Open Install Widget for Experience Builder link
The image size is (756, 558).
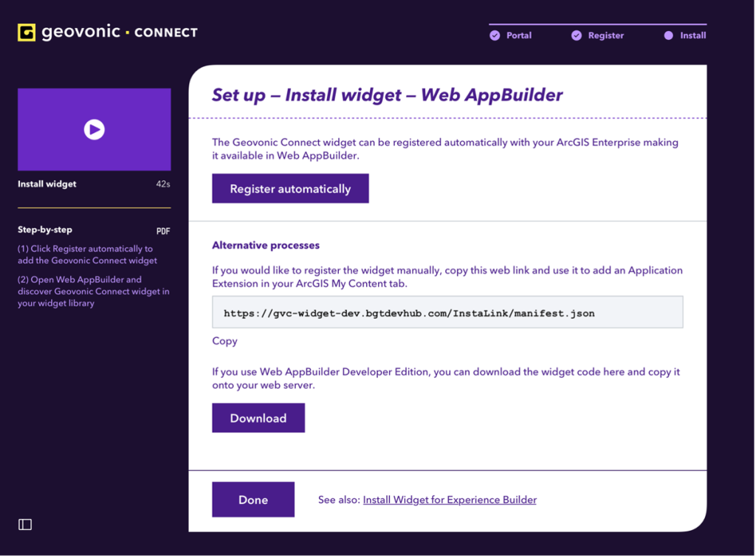(x=450, y=500)
